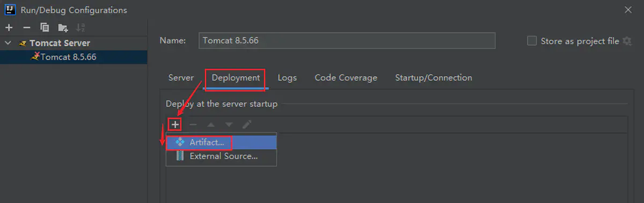Add a new run configuration
Viewport: 644px width, 203px height.
coord(9,27)
